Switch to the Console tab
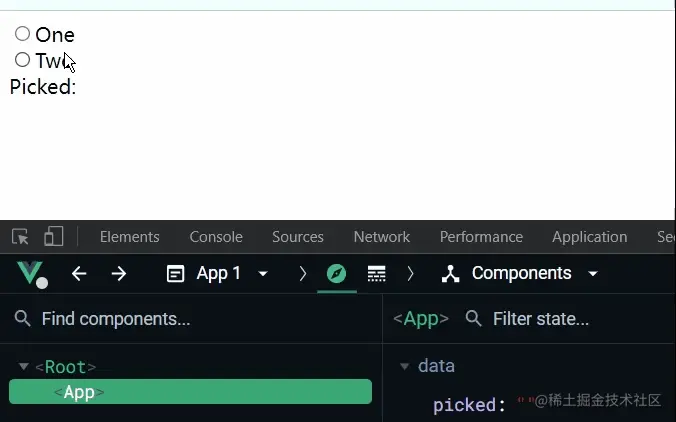The image size is (676, 422). [x=216, y=237]
